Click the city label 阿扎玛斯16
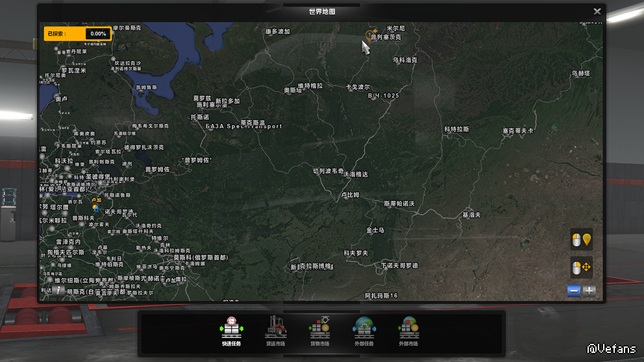644x362 pixels. coord(381,296)
